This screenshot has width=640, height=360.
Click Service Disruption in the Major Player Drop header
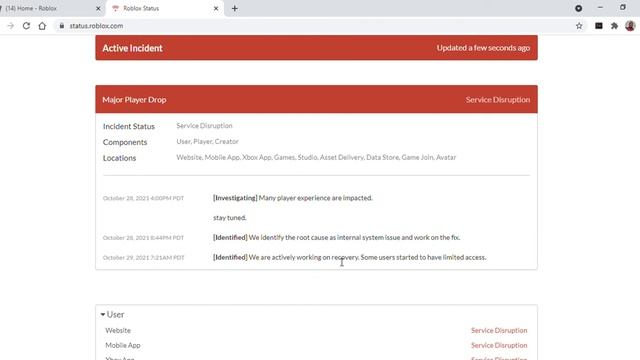pos(498,100)
